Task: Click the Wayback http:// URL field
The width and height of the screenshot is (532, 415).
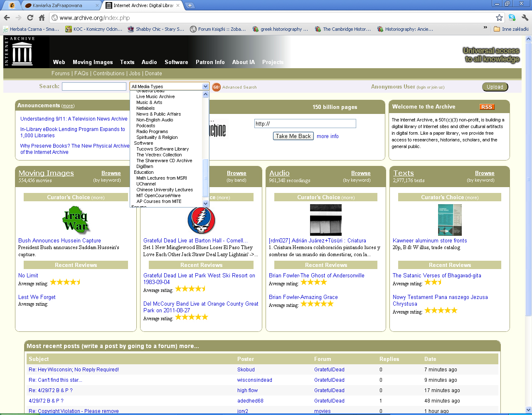Action: 305,124
